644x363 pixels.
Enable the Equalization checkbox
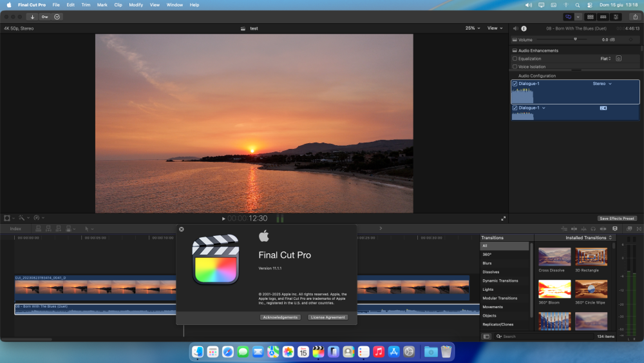(515, 59)
